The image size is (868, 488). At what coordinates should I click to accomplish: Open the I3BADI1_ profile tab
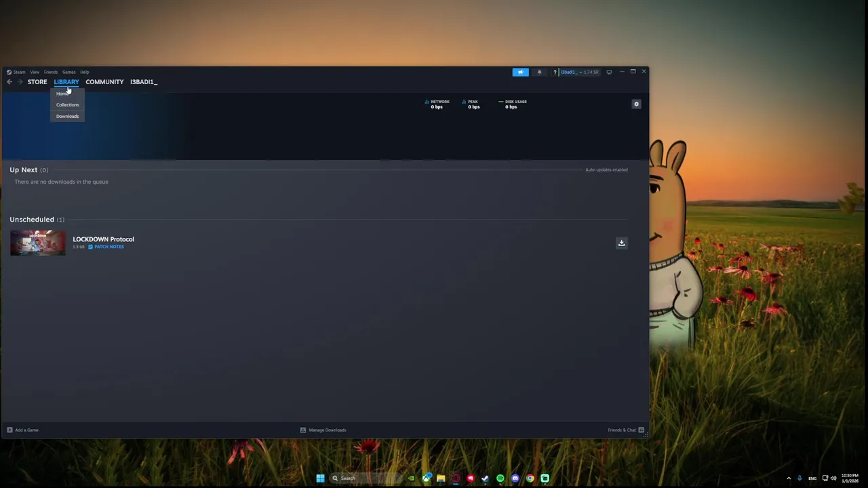pos(144,82)
